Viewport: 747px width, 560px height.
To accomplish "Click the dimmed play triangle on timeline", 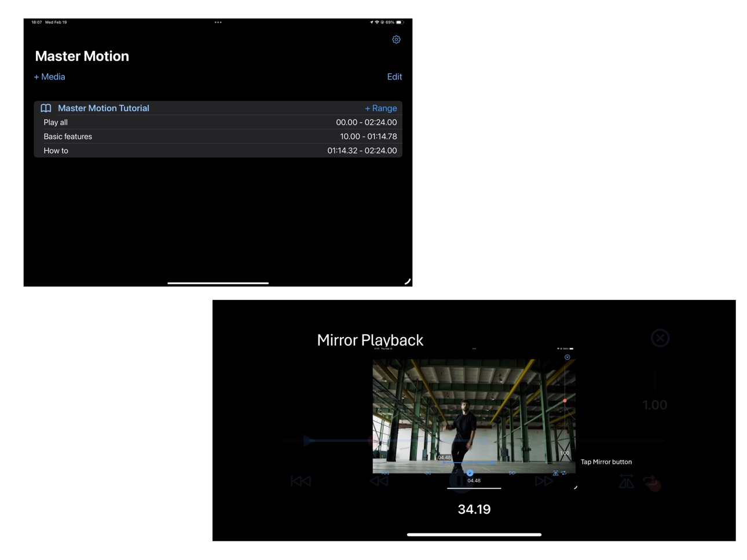I will click(309, 441).
